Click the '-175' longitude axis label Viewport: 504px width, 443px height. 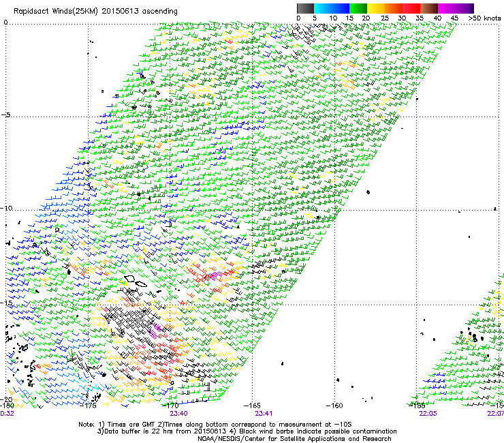coord(88,406)
